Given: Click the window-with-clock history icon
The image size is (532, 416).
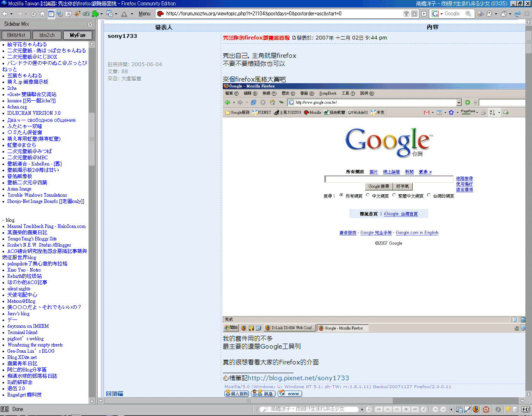Looking at the screenshot, I should pyautogui.click(x=110, y=14).
